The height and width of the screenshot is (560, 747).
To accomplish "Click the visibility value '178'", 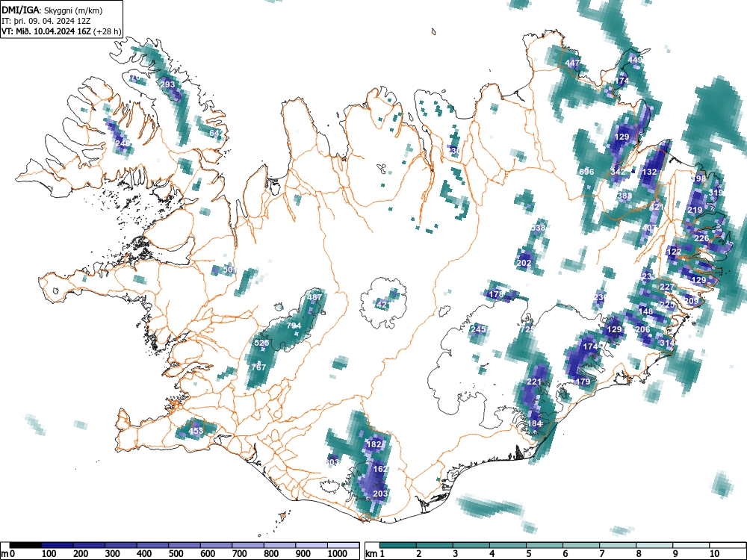I will coord(497,294).
